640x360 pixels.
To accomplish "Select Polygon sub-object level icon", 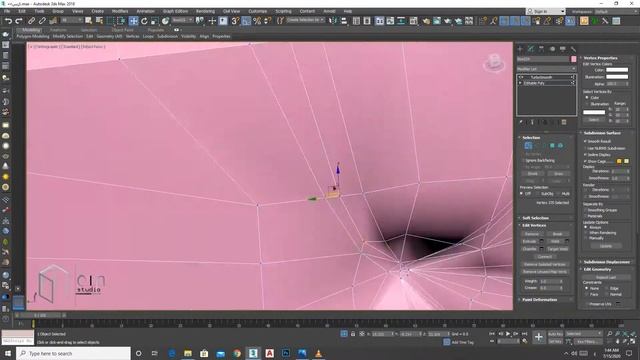I will [552, 146].
